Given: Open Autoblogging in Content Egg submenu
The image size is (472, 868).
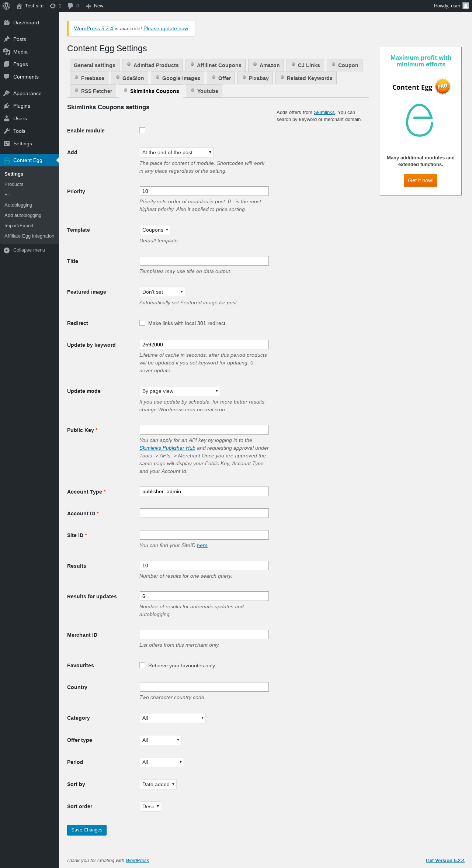Looking at the screenshot, I should [x=18, y=205].
